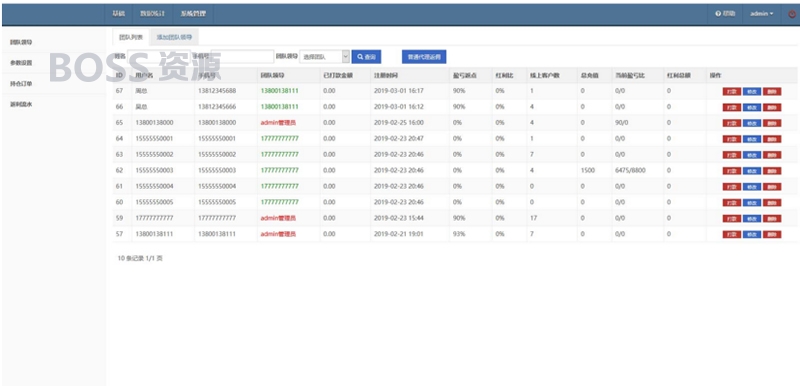Click first red payout button in row 57
Image resolution: width=800 pixels, height=386 pixels.
(x=732, y=235)
